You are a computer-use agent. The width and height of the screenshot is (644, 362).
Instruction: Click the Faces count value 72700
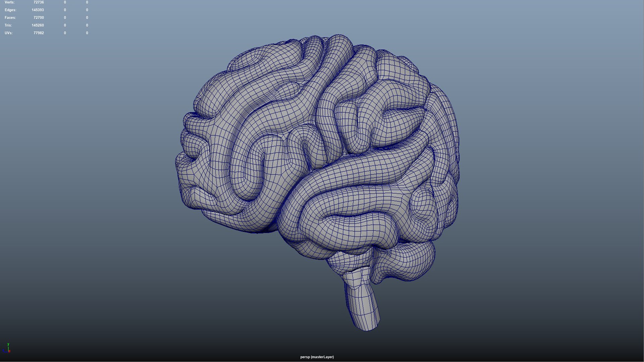pyautogui.click(x=39, y=18)
